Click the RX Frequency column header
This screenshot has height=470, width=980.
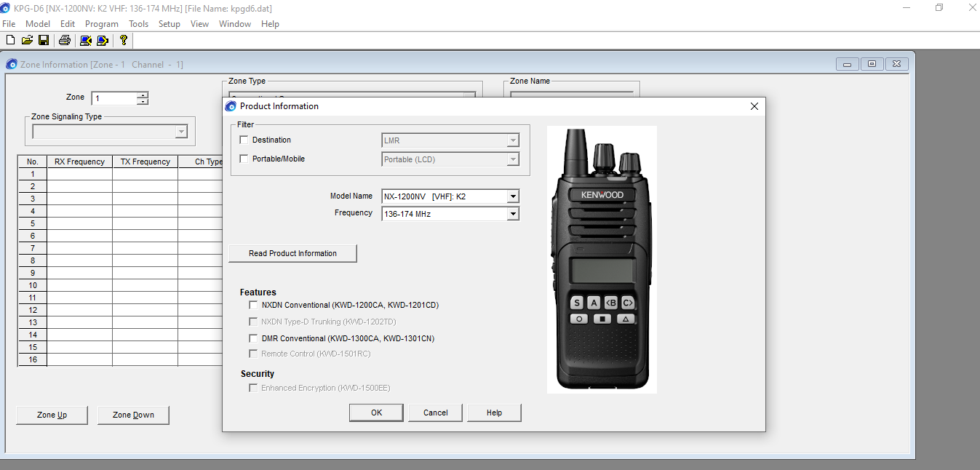tap(80, 162)
